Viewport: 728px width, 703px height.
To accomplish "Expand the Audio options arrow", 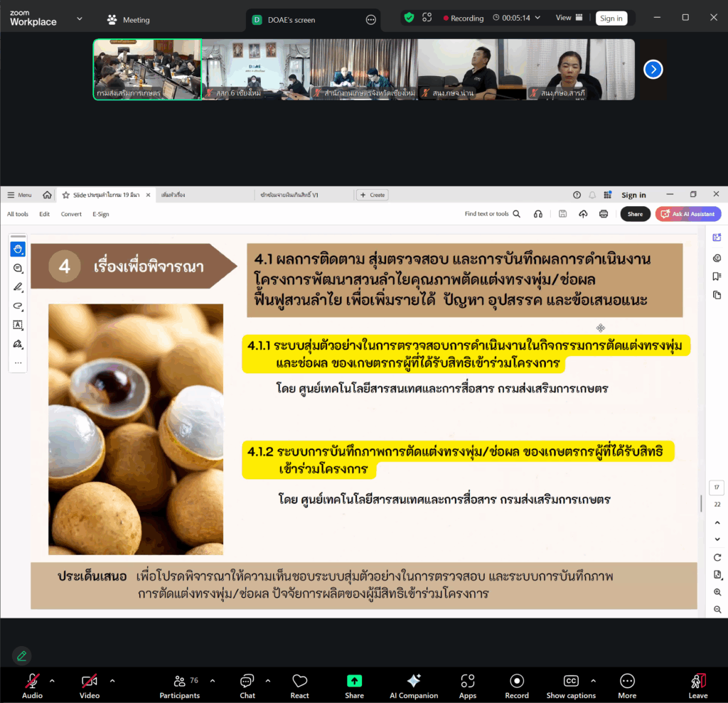I will [x=52, y=681].
